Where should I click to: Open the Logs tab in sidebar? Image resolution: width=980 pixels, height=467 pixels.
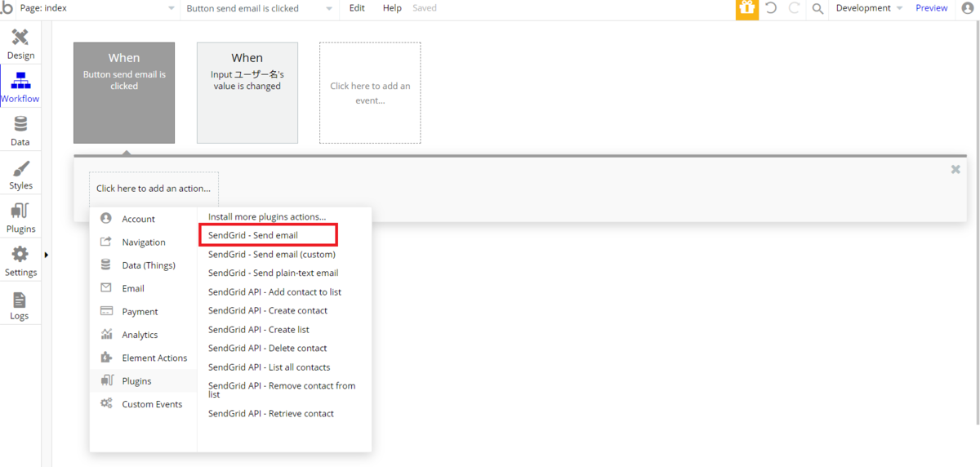pos(20,304)
